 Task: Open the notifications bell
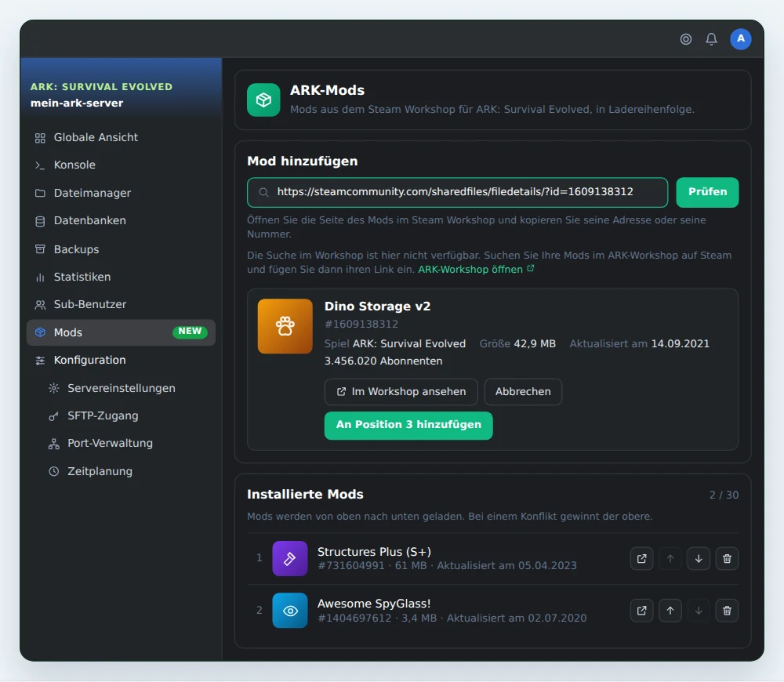[711, 39]
